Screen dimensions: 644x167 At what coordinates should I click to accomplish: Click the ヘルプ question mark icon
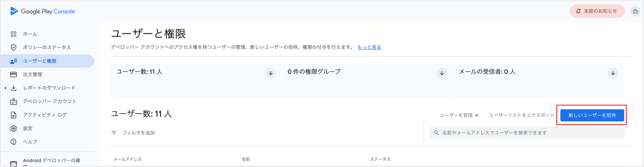(13, 142)
